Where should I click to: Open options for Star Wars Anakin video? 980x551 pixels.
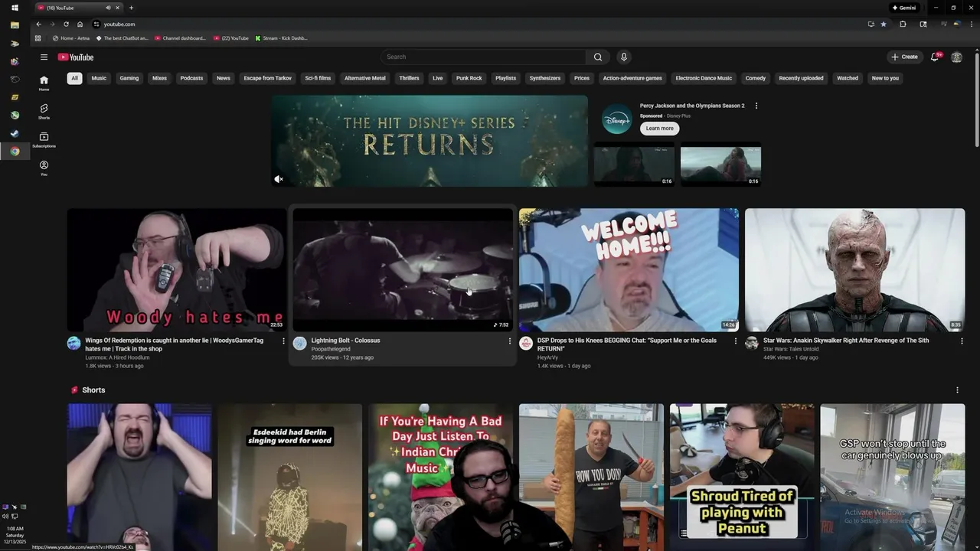962,341
